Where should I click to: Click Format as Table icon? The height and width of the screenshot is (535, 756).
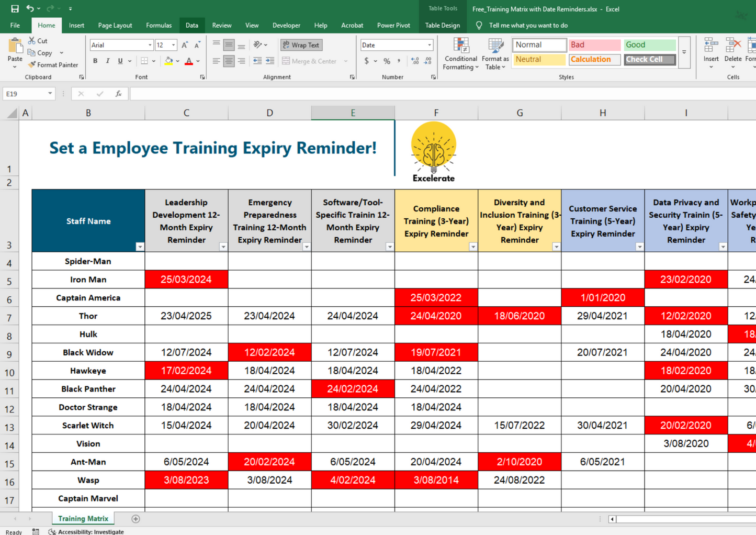(x=495, y=54)
